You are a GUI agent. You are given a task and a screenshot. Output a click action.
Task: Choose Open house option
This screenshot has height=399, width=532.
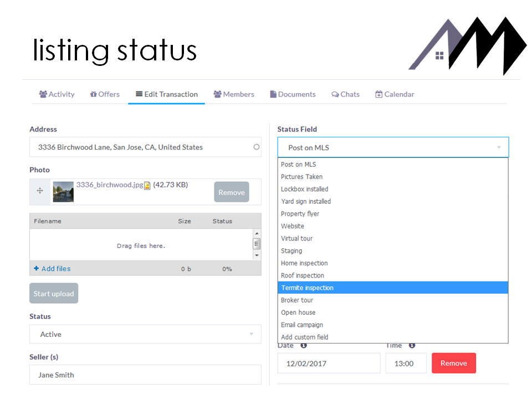393,313
